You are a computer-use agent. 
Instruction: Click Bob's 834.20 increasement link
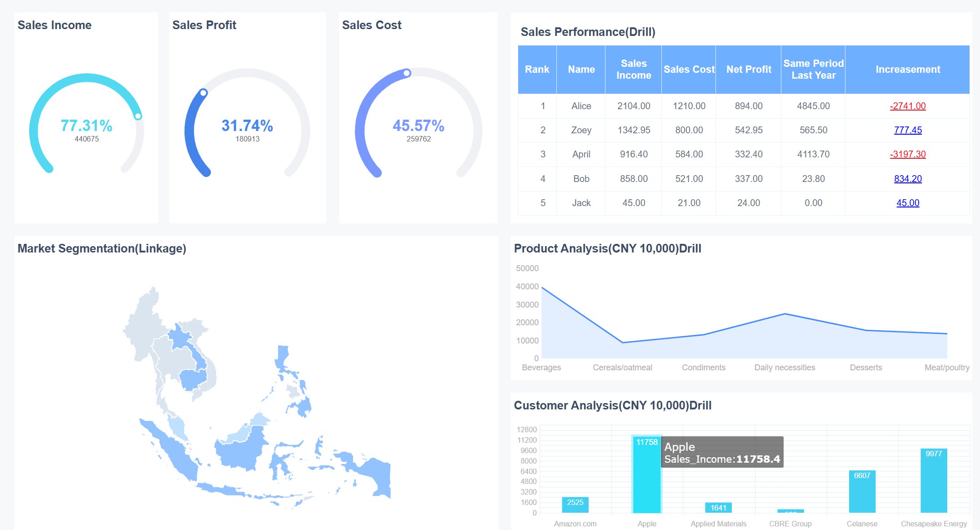908,178
